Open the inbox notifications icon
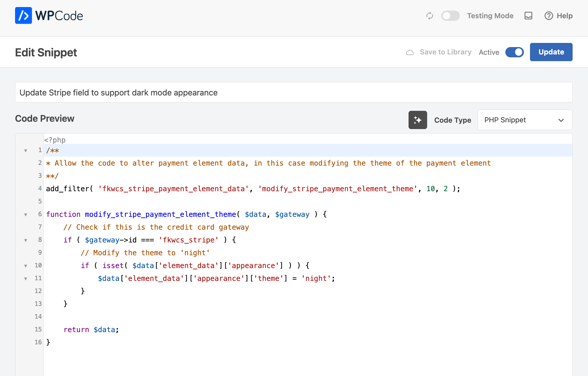This screenshot has height=376, width=588. point(528,16)
